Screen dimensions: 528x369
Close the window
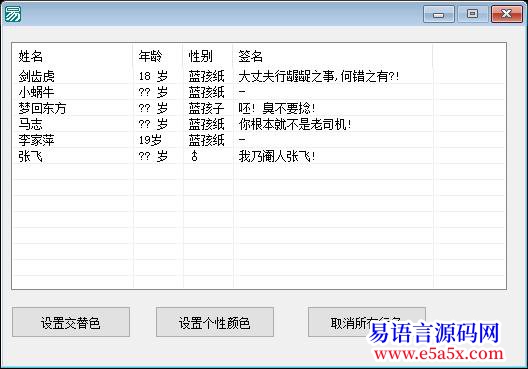coord(507,14)
